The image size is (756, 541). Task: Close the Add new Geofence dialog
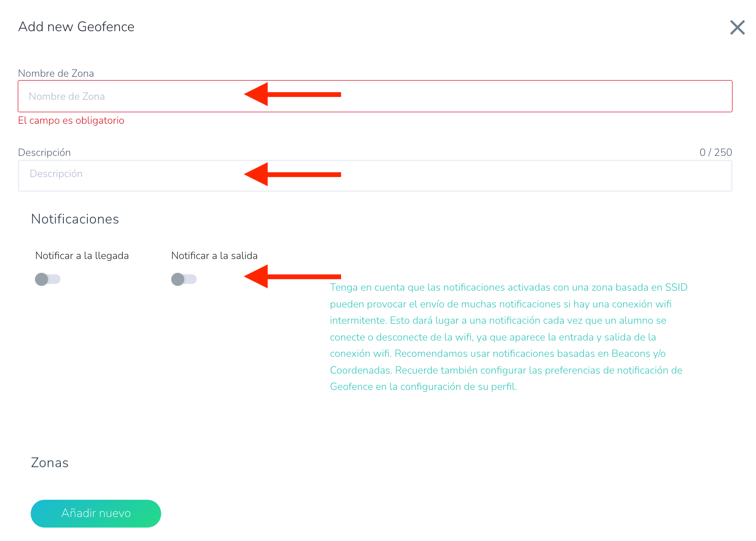click(x=737, y=27)
